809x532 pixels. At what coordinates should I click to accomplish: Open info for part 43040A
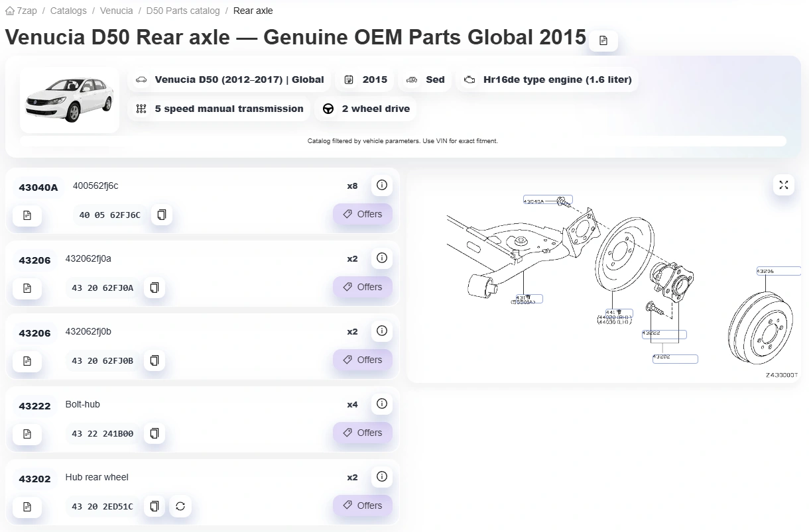click(x=381, y=186)
